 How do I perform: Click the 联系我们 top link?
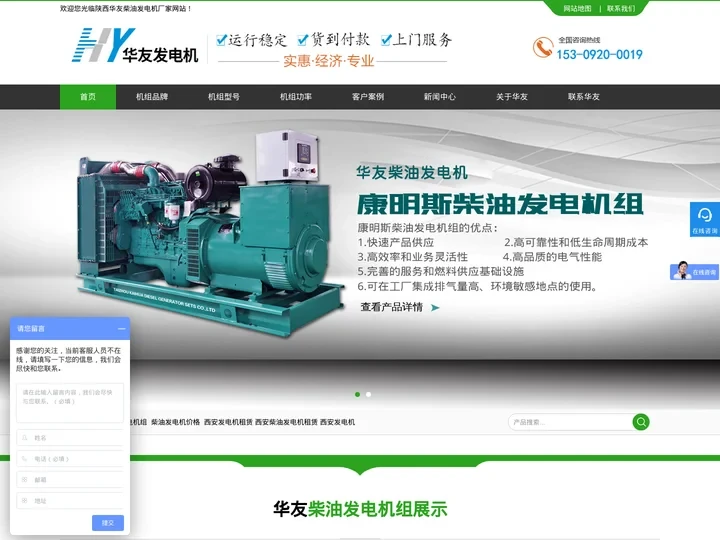tap(621, 8)
